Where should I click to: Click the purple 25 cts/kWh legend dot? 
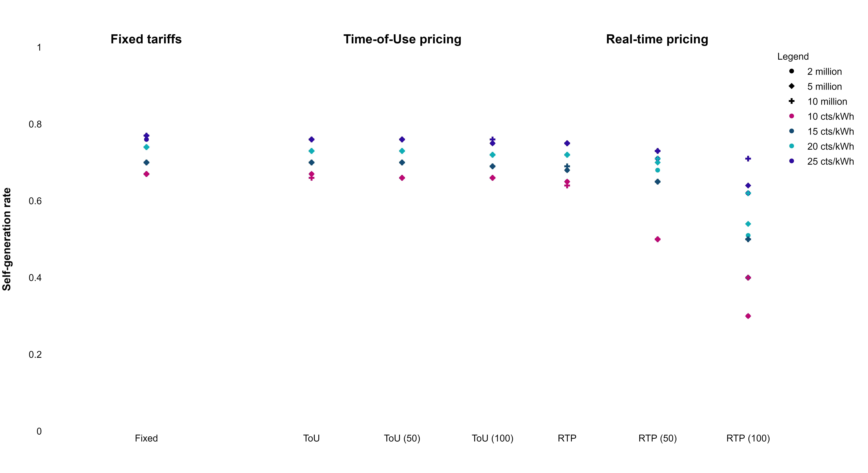click(x=791, y=161)
